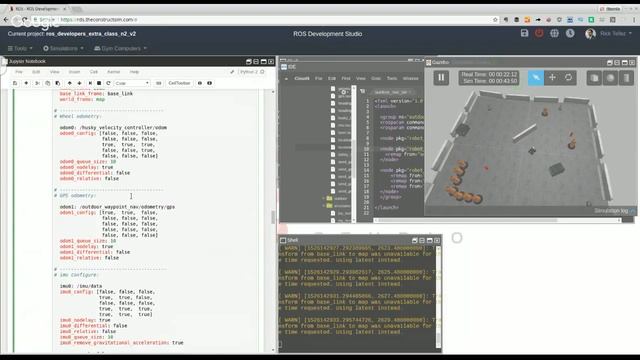Restart the Jupyter kernel
Screen dimensions: 640x360
click(x=108, y=83)
